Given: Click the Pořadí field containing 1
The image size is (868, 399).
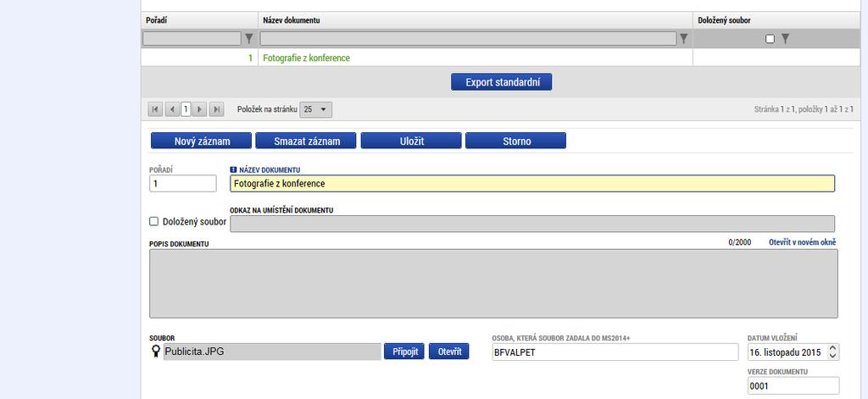Looking at the screenshot, I should pyautogui.click(x=183, y=183).
